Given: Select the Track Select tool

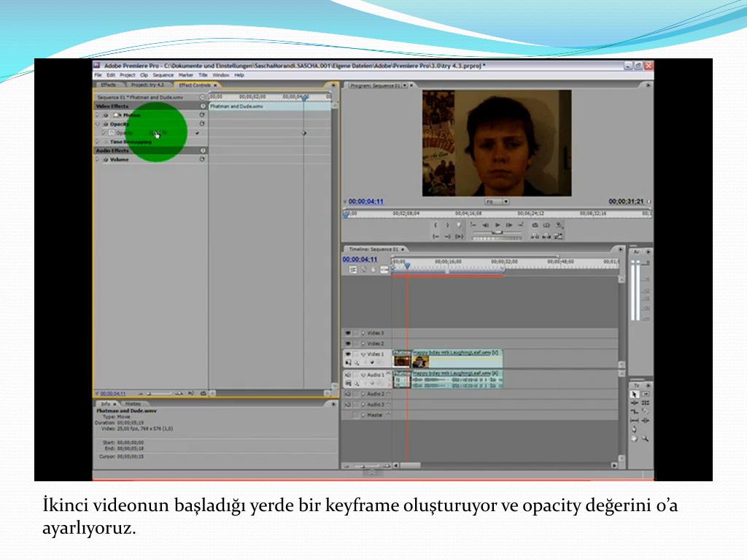Looking at the screenshot, I should [x=646, y=394].
